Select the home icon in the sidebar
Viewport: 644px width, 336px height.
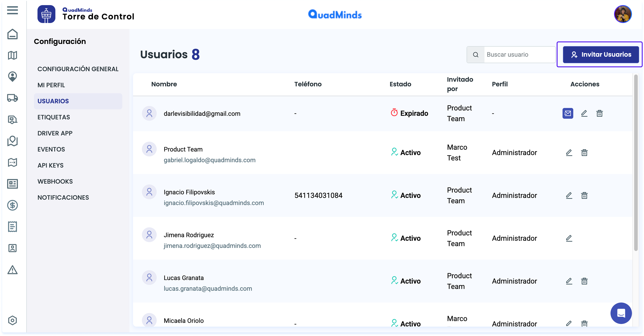pyautogui.click(x=12, y=34)
